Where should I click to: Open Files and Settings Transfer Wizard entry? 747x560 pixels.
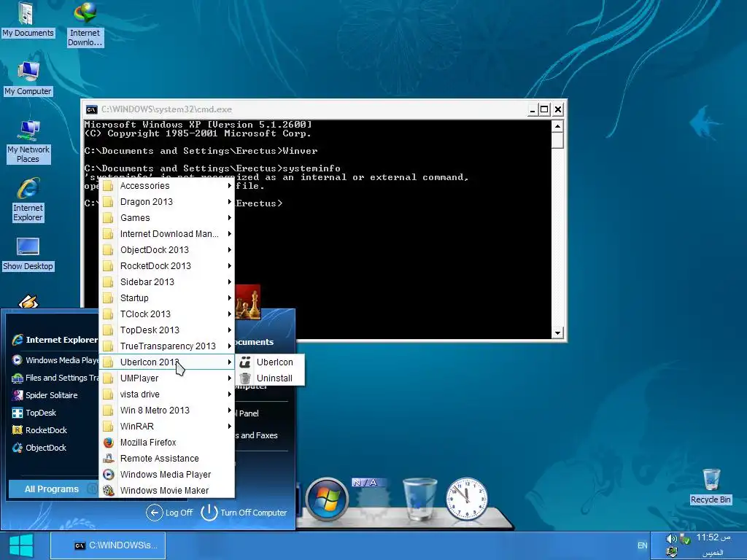54,378
